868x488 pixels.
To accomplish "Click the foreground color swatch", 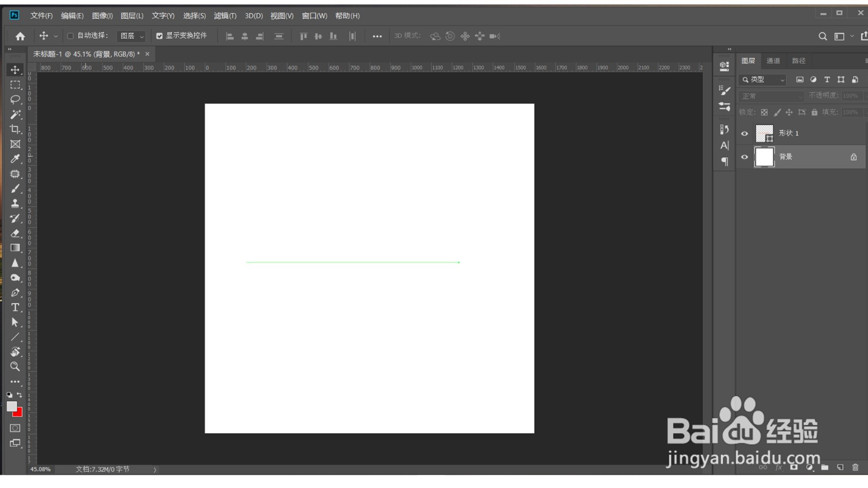I will (x=11, y=407).
